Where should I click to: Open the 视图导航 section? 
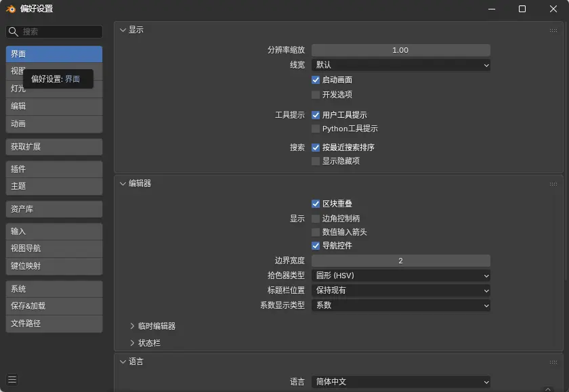tap(54, 248)
